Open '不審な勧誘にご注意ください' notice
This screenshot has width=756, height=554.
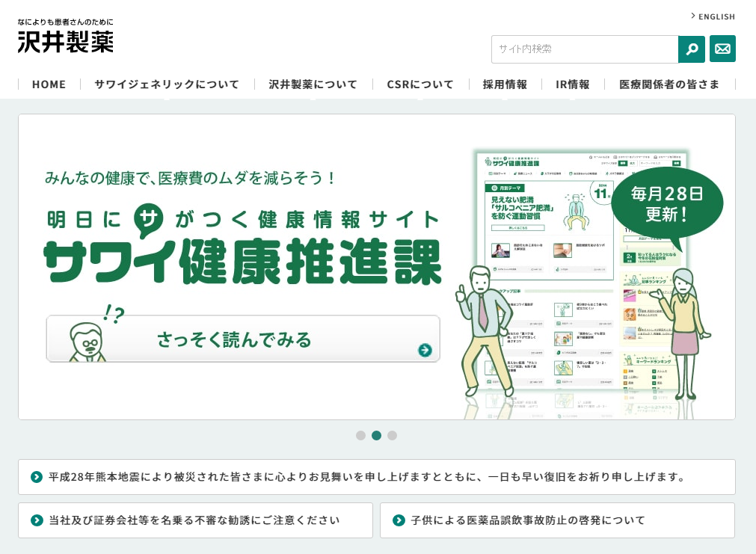coord(195,520)
